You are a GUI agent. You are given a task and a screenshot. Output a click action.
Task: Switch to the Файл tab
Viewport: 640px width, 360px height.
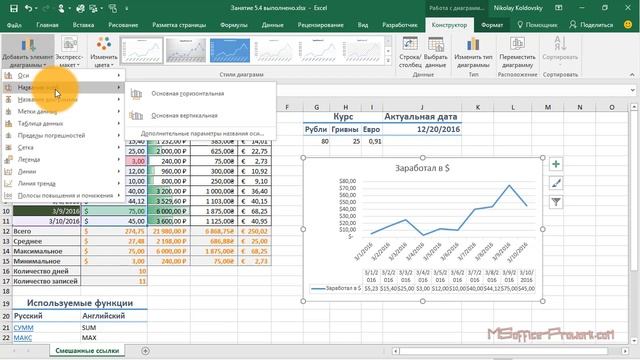tap(14, 25)
